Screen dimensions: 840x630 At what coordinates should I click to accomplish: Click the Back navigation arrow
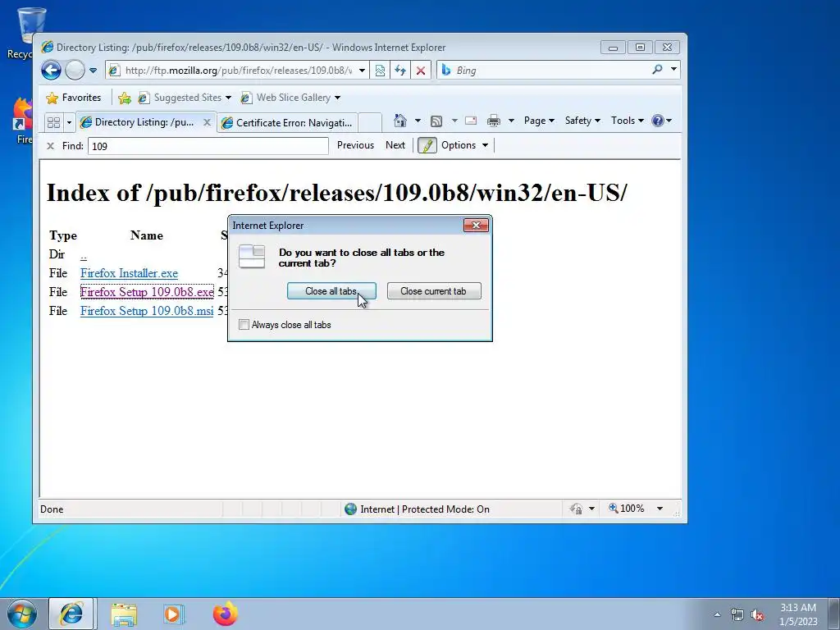coord(52,71)
